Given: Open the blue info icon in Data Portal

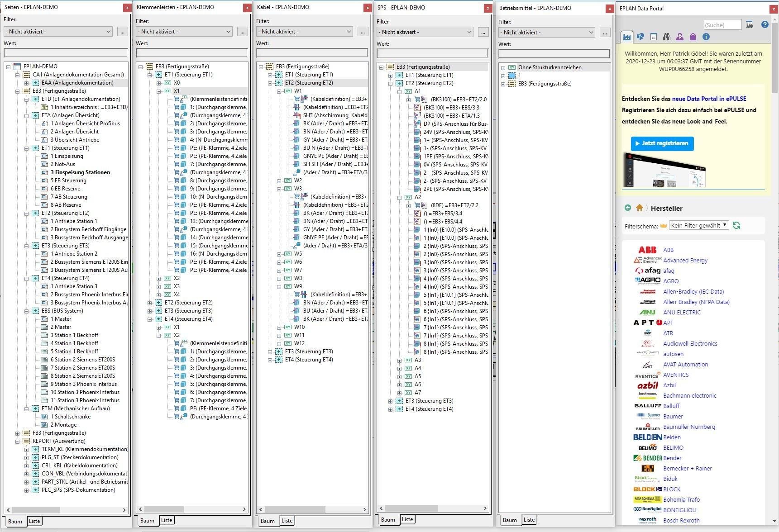Looking at the screenshot, I should pyautogui.click(x=706, y=37).
